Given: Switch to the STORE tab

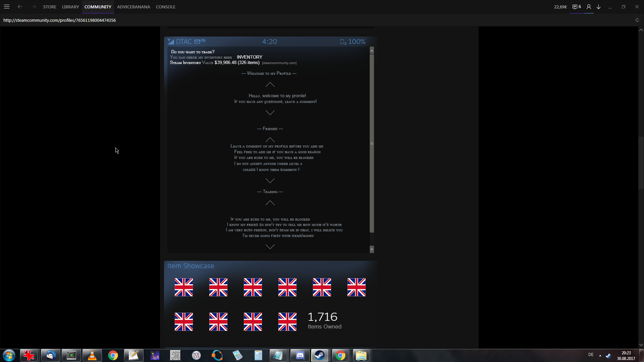Looking at the screenshot, I should point(50,7).
